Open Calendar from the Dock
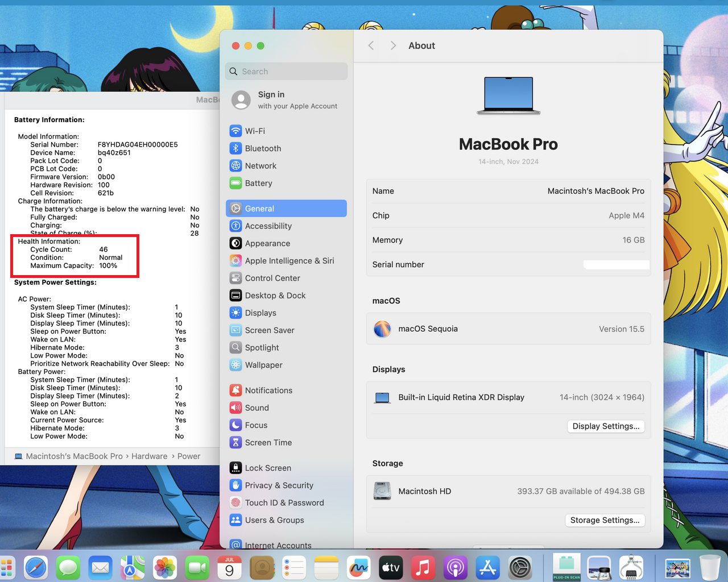This screenshot has width=728, height=582. tap(230, 567)
